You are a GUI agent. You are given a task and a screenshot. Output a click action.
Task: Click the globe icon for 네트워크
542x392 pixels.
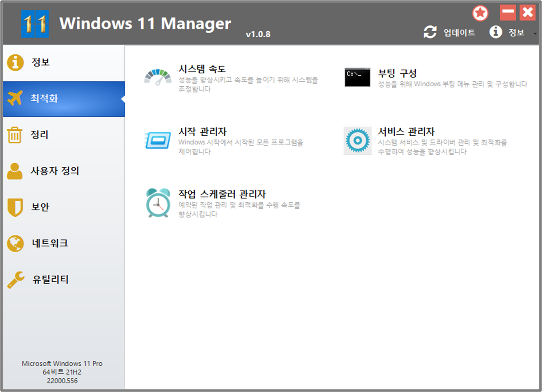[15, 243]
